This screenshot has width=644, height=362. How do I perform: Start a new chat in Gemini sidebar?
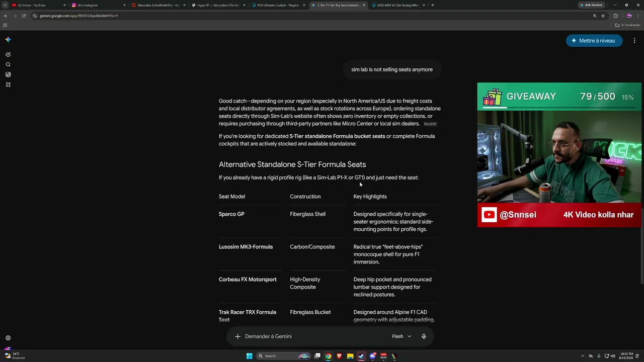(8, 54)
